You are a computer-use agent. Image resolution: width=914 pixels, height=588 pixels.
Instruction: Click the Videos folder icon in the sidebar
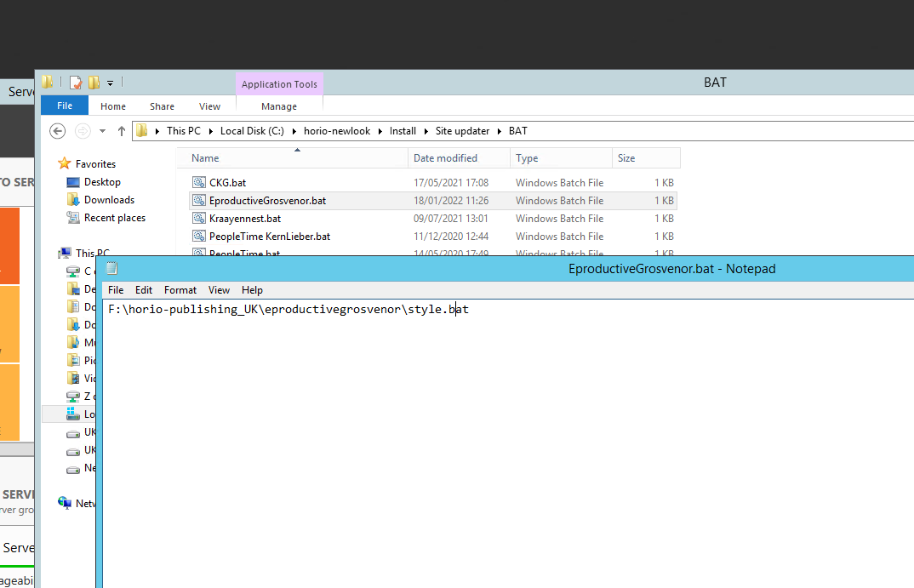point(73,378)
